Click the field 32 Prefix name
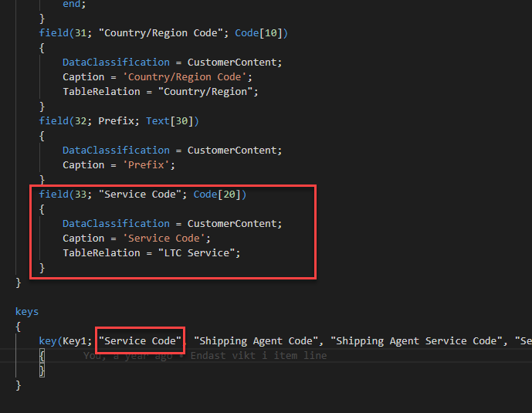 coord(116,120)
